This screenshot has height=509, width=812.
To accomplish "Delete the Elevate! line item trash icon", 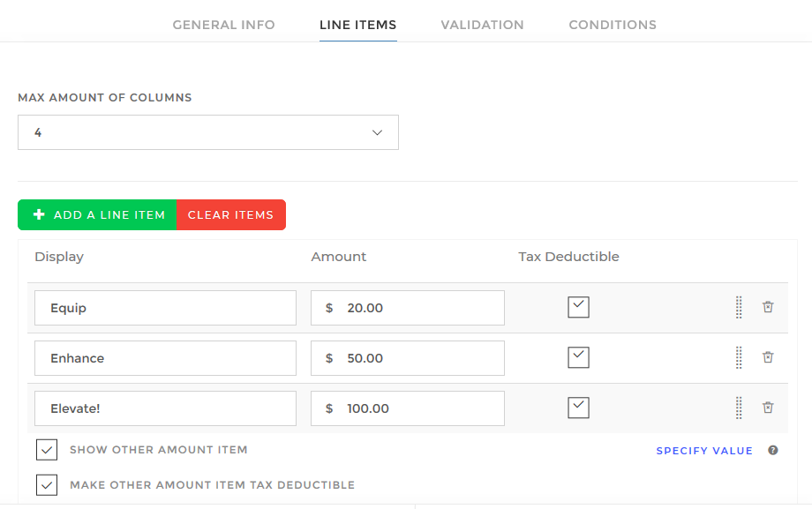I will pyautogui.click(x=768, y=408).
